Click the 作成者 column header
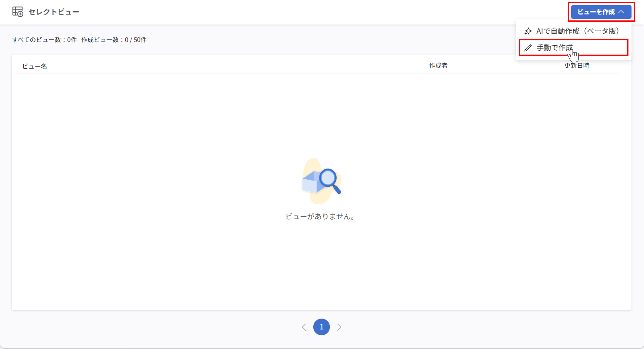This screenshot has width=644, height=349. 438,66
